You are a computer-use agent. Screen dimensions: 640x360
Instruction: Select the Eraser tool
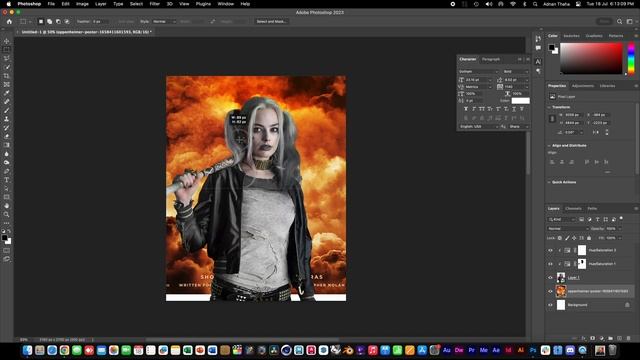(7, 136)
